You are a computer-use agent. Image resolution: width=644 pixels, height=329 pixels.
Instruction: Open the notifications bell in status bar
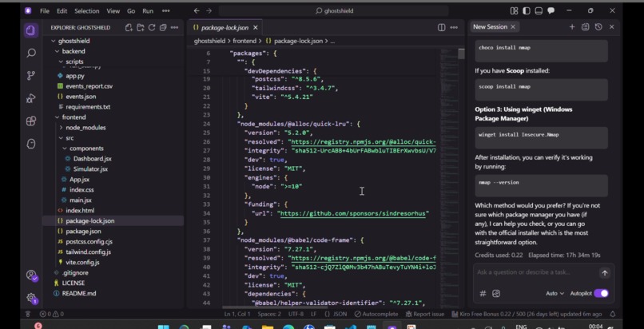click(x=612, y=314)
